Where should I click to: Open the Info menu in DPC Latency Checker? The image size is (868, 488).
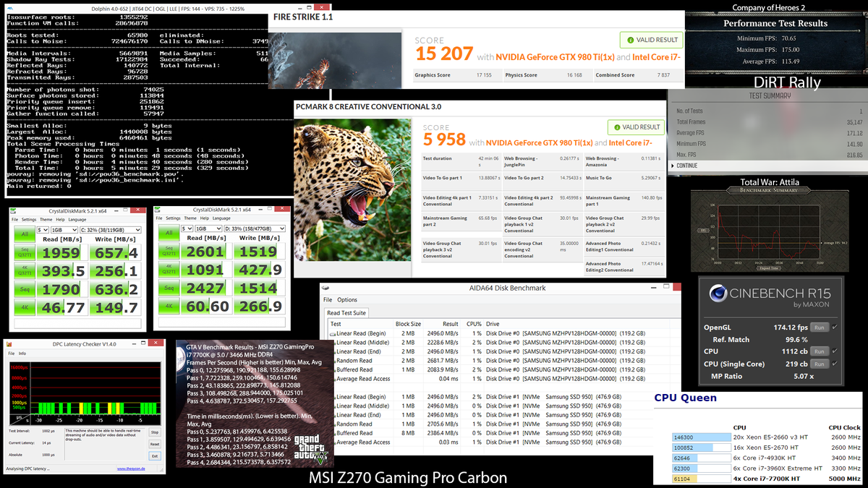(x=22, y=354)
